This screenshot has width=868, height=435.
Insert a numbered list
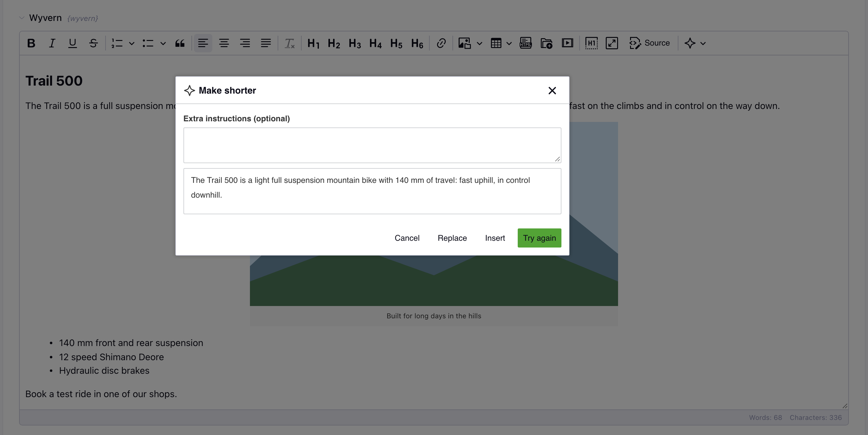click(x=117, y=43)
